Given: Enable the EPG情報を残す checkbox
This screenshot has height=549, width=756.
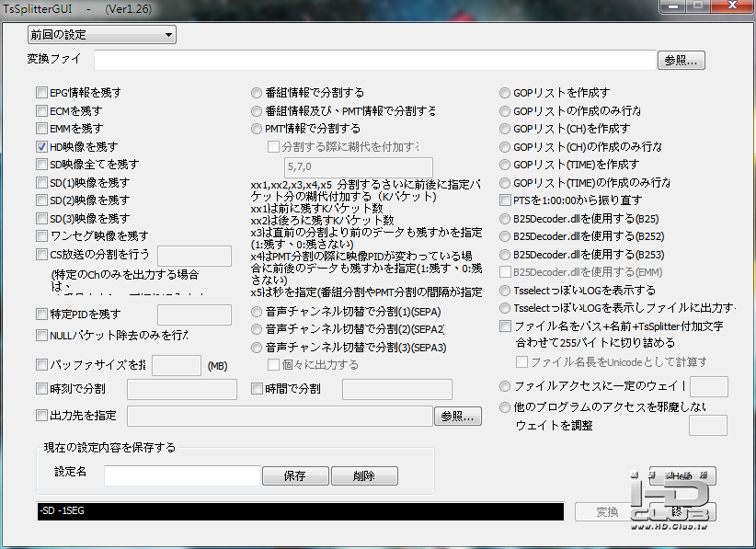Looking at the screenshot, I should [42, 92].
